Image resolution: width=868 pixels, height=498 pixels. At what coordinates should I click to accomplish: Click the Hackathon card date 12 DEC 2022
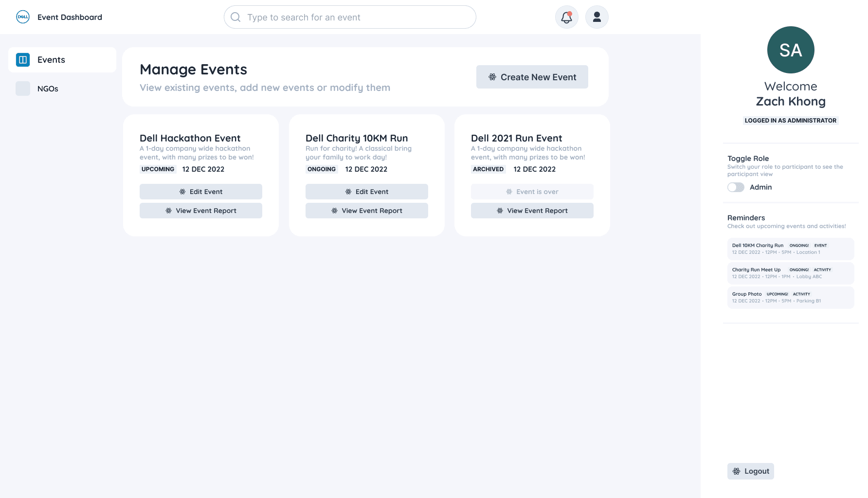click(x=203, y=169)
